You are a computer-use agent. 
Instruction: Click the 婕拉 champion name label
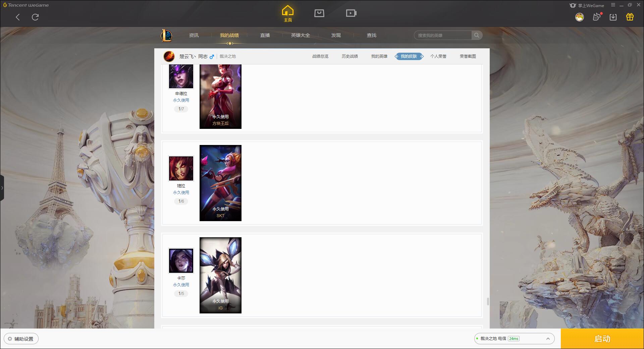[x=181, y=186]
